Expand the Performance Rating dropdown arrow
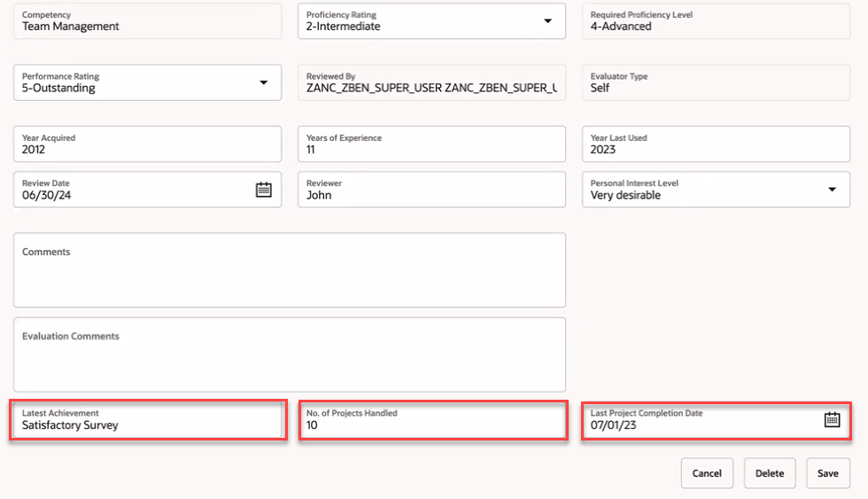The image size is (868, 499). (264, 82)
